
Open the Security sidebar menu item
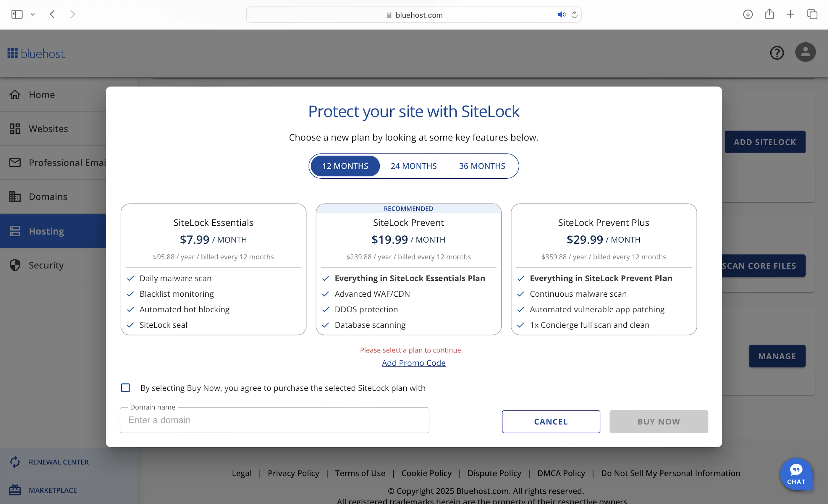(x=46, y=265)
